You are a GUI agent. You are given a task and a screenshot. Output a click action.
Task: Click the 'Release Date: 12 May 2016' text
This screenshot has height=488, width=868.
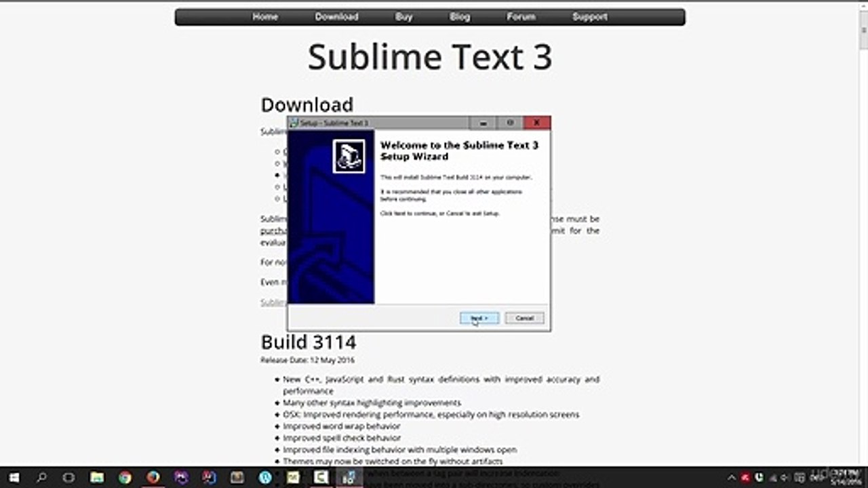[307, 361]
